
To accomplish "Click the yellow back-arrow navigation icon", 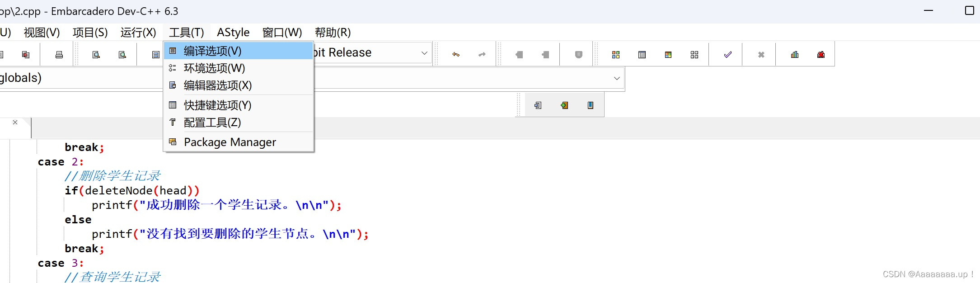I will tap(456, 55).
